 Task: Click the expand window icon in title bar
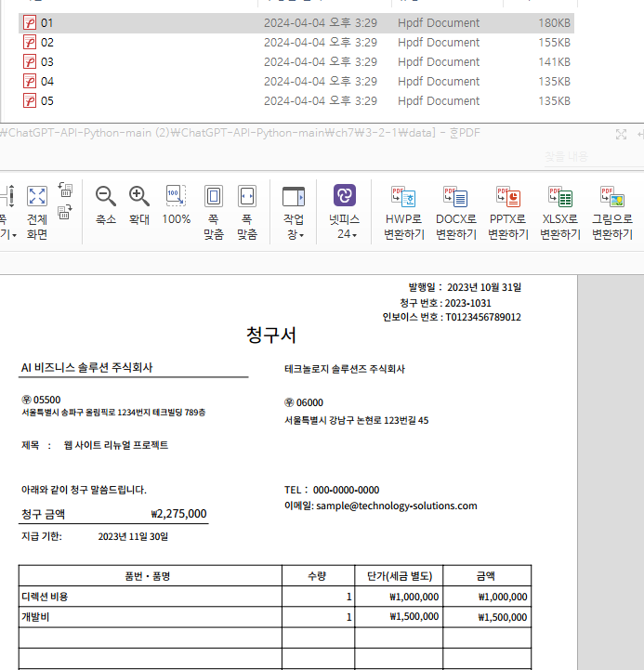621,134
